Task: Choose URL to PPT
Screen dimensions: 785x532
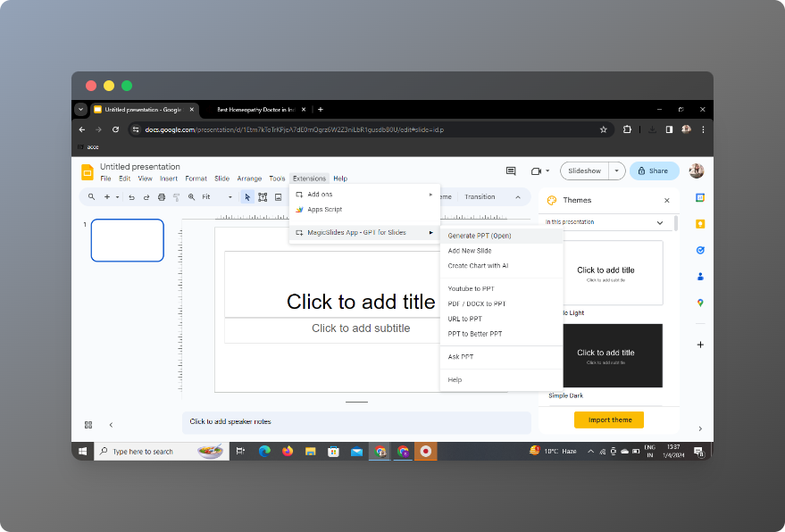Action: tap(501, 319)
